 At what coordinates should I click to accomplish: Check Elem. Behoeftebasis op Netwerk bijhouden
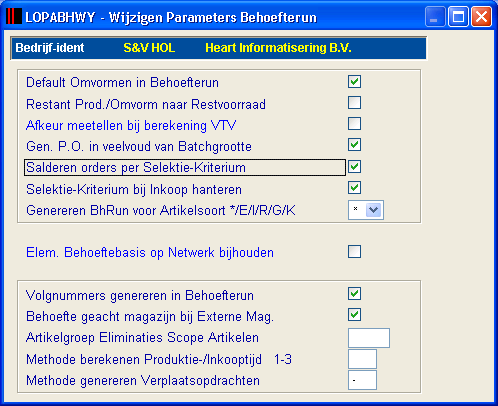click(354, 252)
